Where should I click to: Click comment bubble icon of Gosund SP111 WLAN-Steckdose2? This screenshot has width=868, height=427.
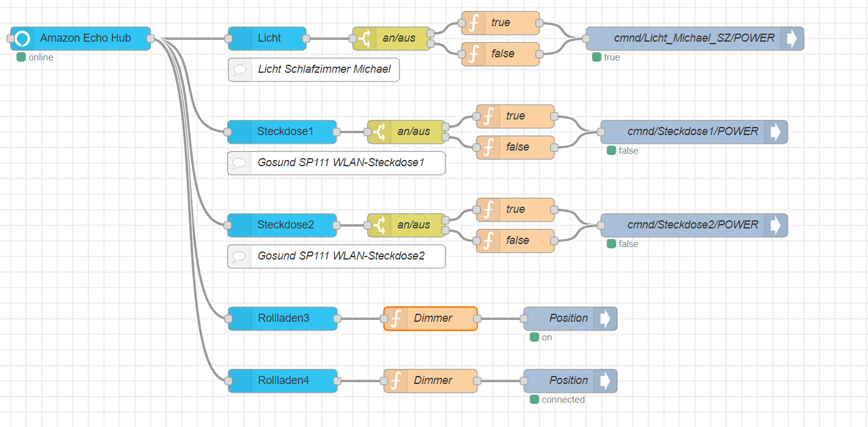pos(239,256)
